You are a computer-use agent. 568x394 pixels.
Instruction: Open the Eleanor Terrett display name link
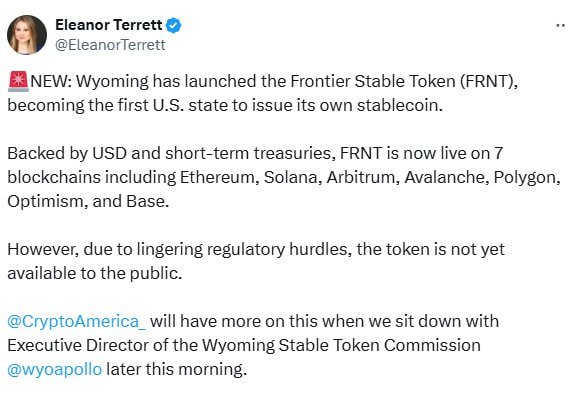109,25
